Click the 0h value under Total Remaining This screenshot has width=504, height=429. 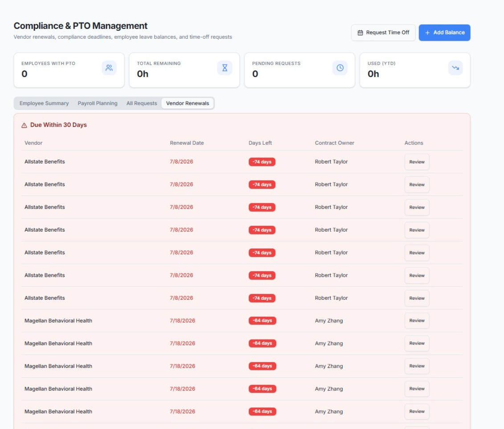pos(143,74)
